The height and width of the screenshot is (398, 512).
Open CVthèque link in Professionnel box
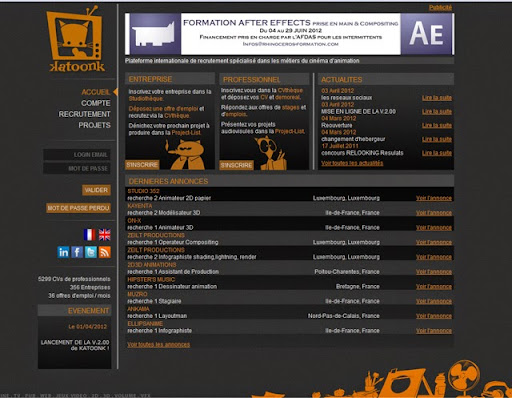pyautogui.click(x=290, y=90)
